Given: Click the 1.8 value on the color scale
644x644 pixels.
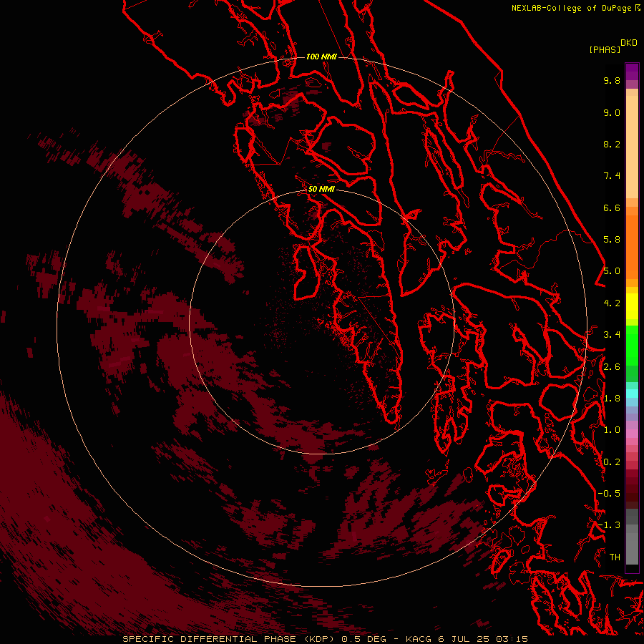Looking at the screenshot, I should (x=612, y=399).
